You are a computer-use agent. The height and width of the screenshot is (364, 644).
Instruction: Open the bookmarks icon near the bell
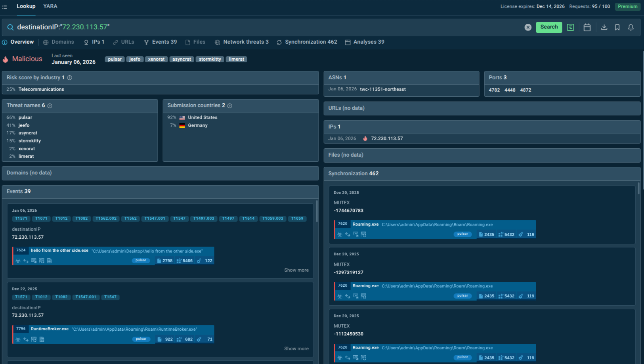(617, 27)
